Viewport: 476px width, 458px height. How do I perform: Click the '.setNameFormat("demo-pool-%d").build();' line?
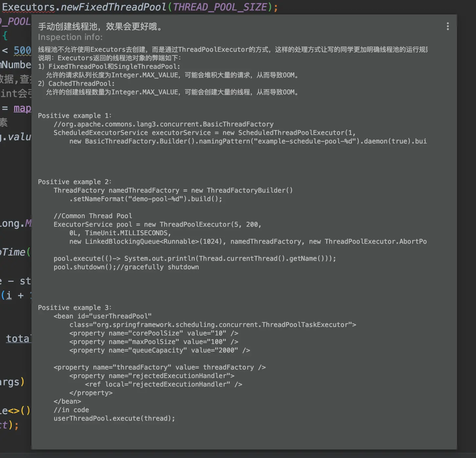146,199
